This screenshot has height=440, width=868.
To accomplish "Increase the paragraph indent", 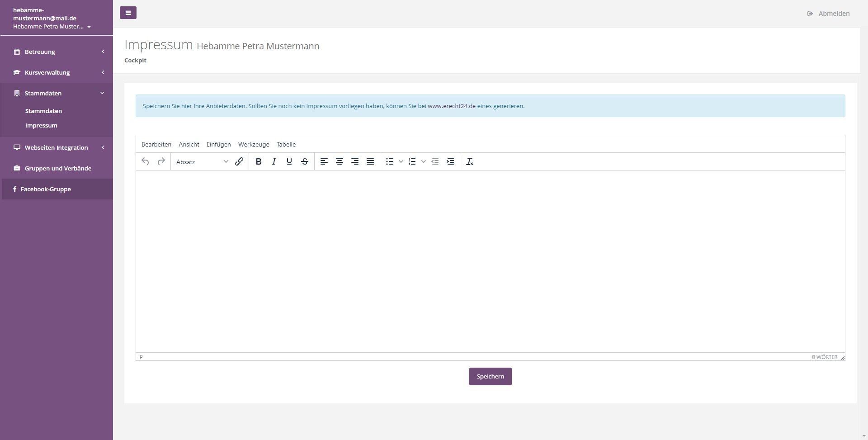I will pos(450,161).
